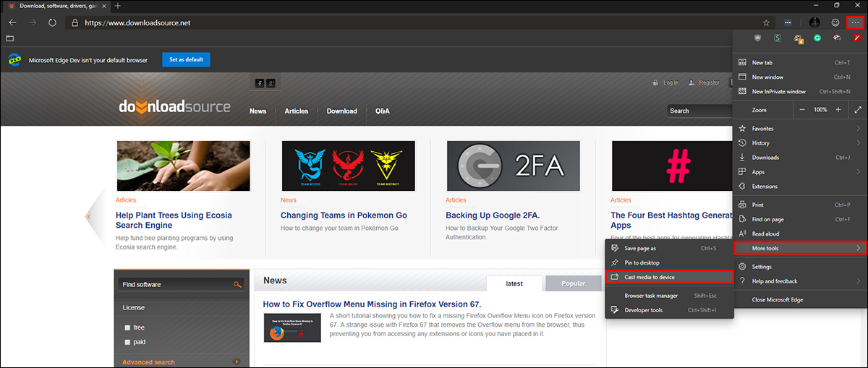
Task: Click the uBlock shield extension icon
Action: tap(757, 38)
